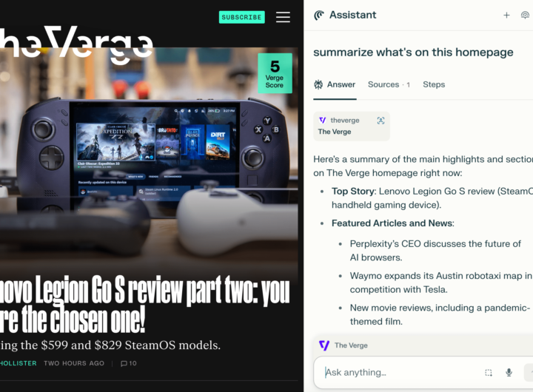Start a new thread with plus icon
The width and height of the screenshot is (533, 392).
pyautogui.click(x=506, y=16)
